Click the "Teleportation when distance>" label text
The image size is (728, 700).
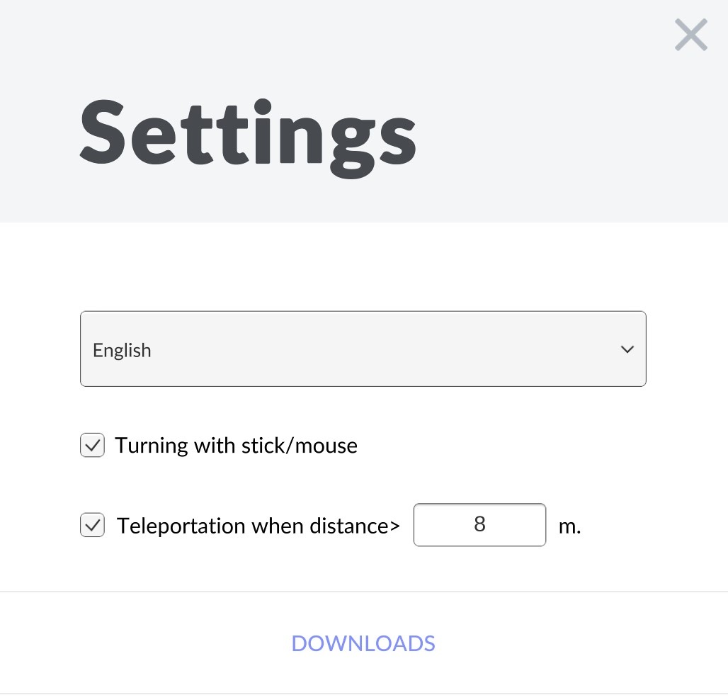click(x=258, y=526)
